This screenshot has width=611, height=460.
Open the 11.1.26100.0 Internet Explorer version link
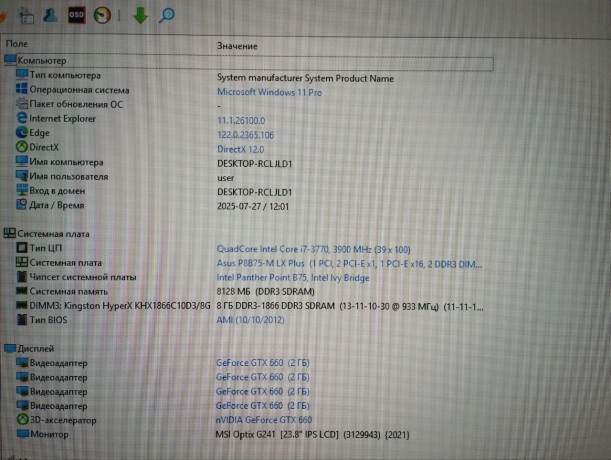point(241,121)
